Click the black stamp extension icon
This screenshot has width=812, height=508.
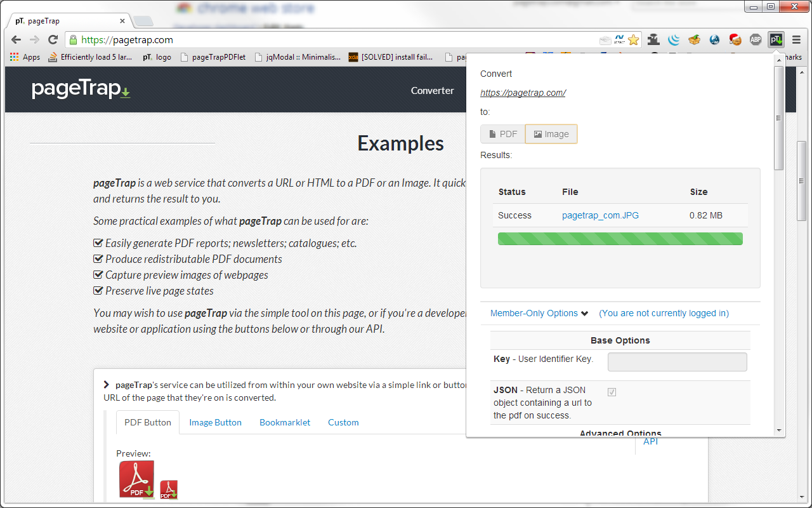coord(653,39)
